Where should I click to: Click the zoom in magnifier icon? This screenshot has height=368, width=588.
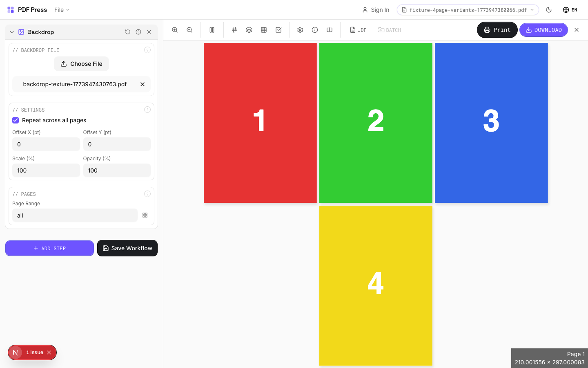pyautogui.click(x=175, y=30)
